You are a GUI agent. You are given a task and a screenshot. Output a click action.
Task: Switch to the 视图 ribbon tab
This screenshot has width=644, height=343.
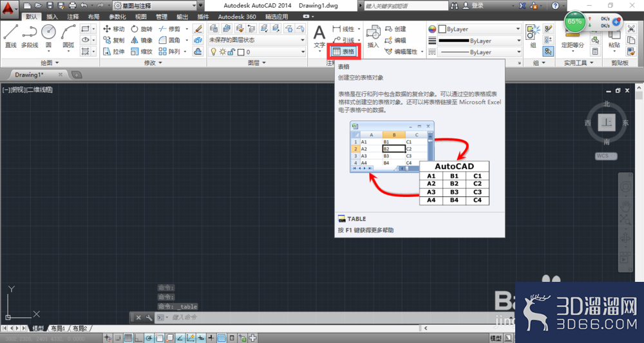141,17
